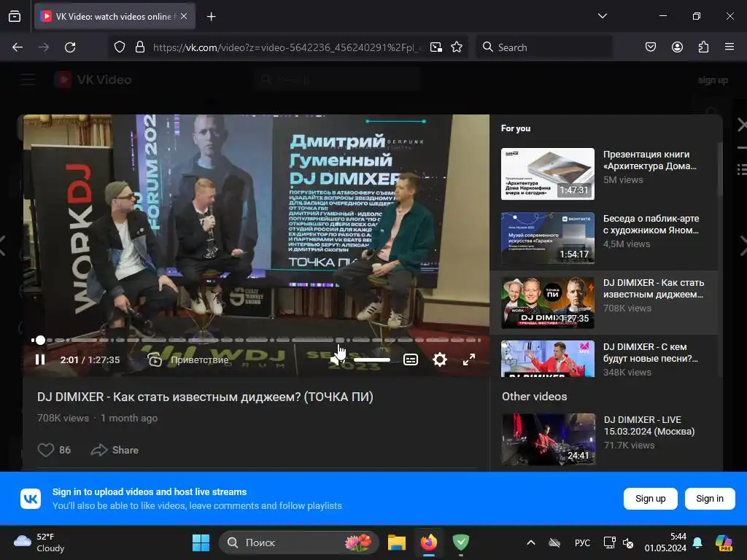Image resolution: width=747 pixels, height=560 pixels.
Task: Reload the current page
Action: point(70,47)
